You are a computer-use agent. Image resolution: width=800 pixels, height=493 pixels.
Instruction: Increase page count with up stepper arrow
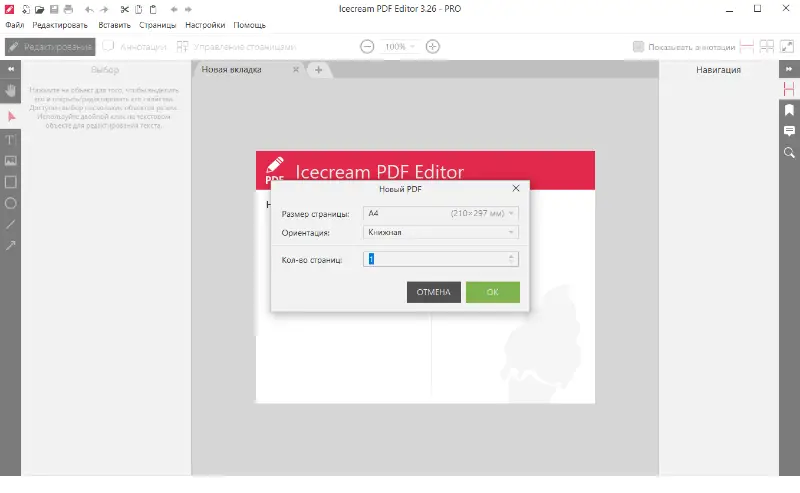click(x=511, y=256)
